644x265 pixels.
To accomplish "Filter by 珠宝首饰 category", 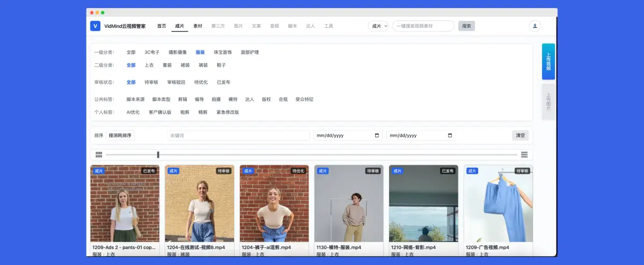I will tap(223, 52).
